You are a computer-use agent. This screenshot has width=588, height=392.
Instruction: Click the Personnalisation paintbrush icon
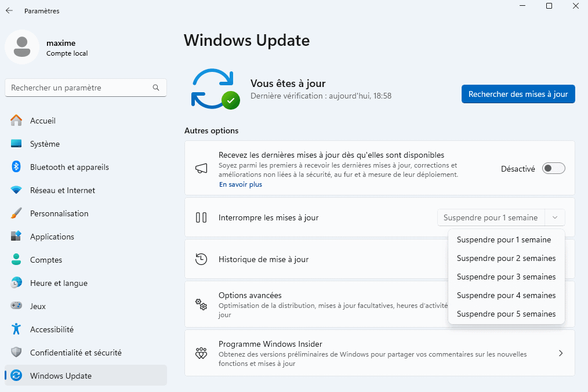(16, 213)
